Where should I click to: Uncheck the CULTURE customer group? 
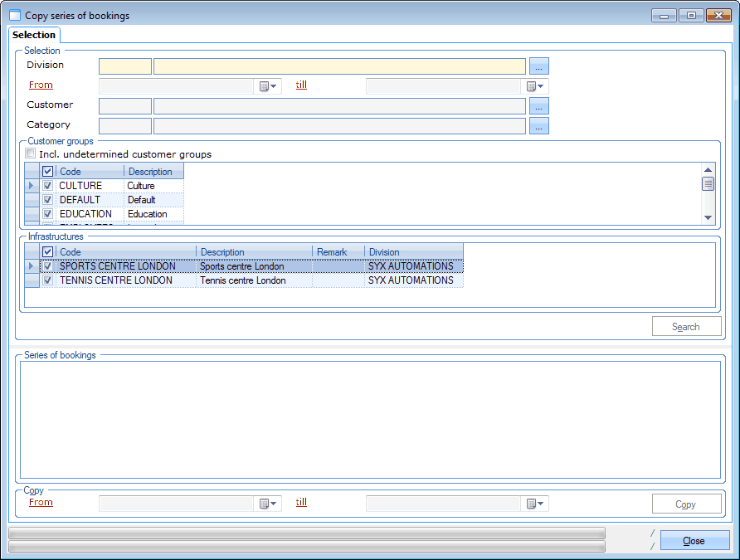pos(48,186)
